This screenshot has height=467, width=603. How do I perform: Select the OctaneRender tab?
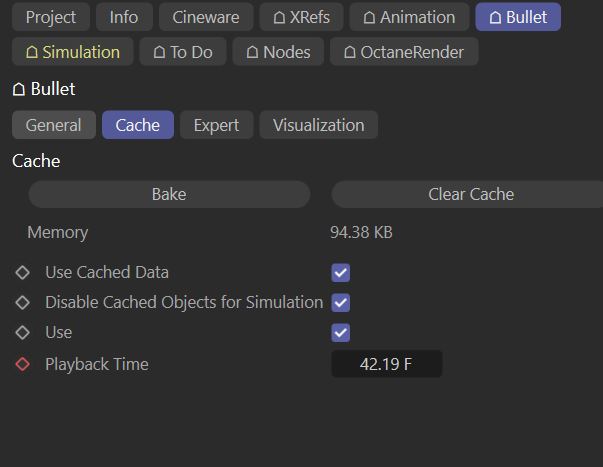click(404, 52)
